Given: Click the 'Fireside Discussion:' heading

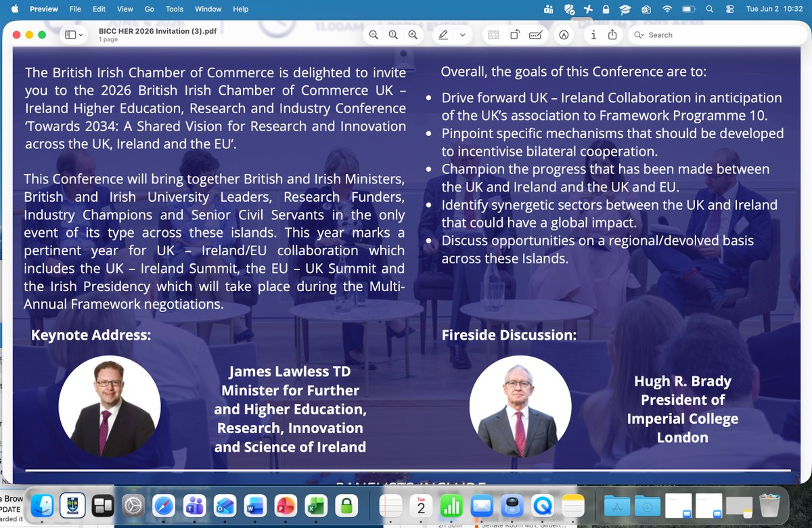Looking at the screenshot, I should (x=508, y=334).
